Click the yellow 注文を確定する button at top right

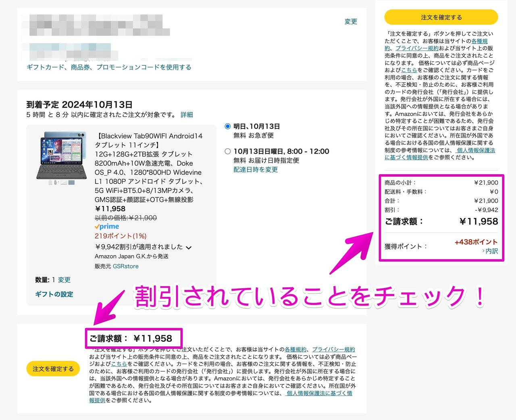(x=441, y=17)
